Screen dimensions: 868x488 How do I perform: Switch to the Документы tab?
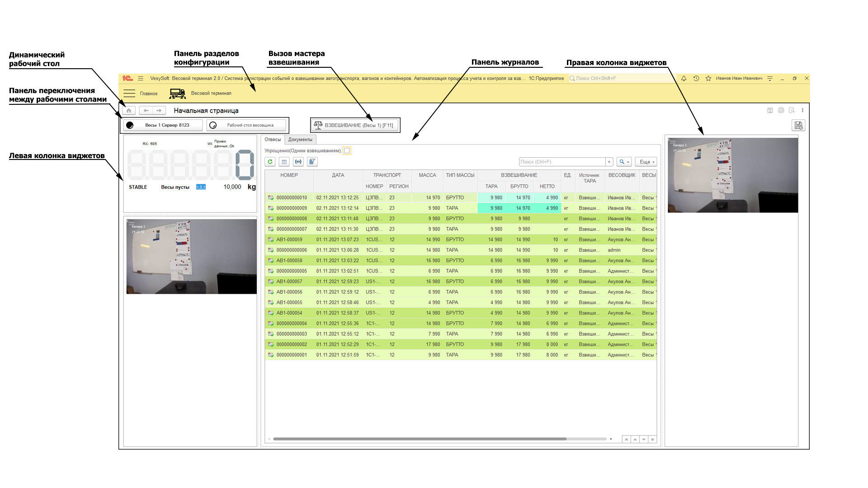(300, 140)
